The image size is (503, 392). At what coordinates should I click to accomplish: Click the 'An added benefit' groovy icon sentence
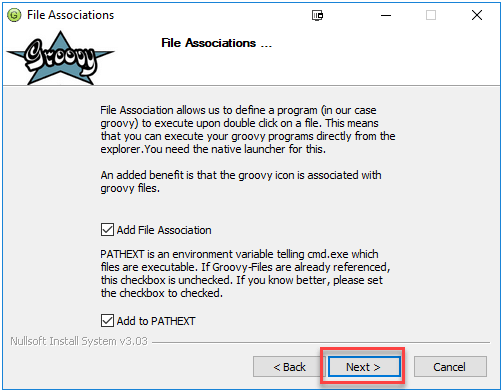tap(241, 182)
